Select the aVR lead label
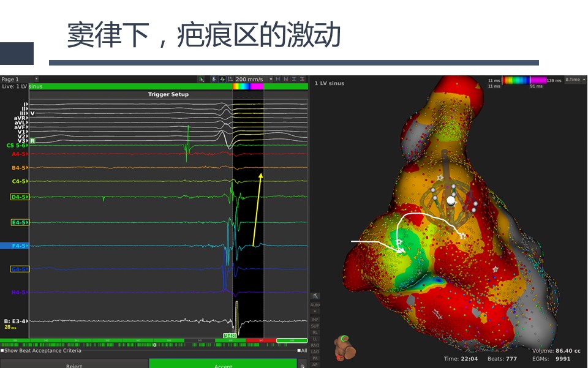The image size is (588, 368). pos(20,118)
